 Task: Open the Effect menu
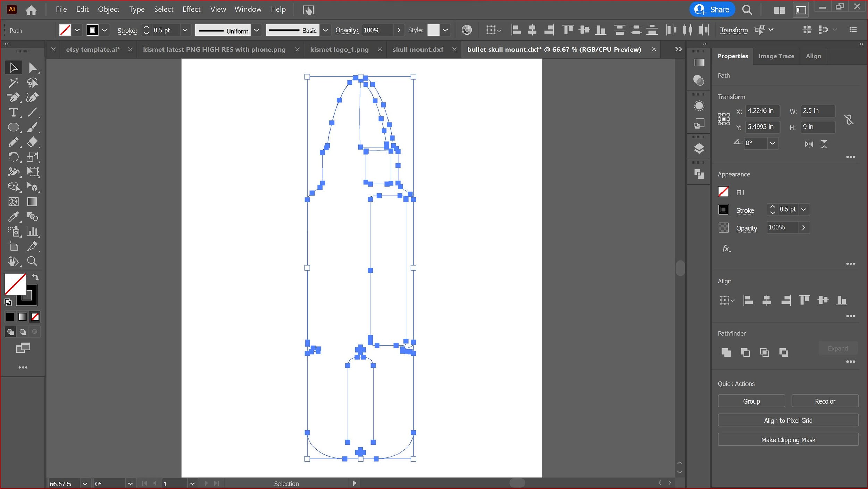click(191, 9)
